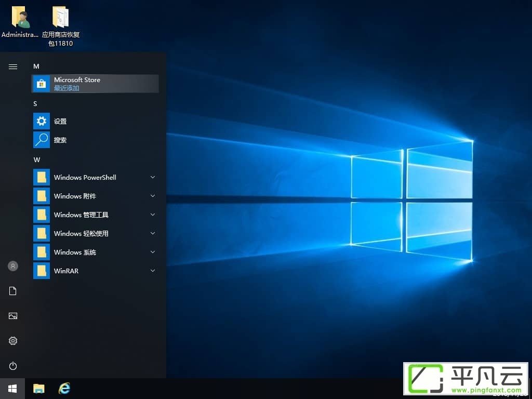Image resolution: width=532 pixels, height=399 pixels.
Task: Click the Windows 管理工具 folder icon
Action: pyautogui.click(x=42, y=215)
